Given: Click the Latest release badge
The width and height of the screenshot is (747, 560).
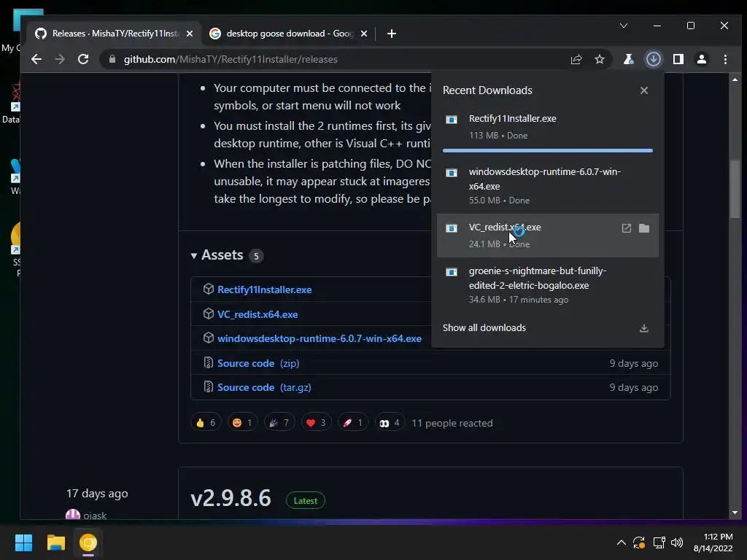Looking at the screenshot, I should [x=306, y=500].
